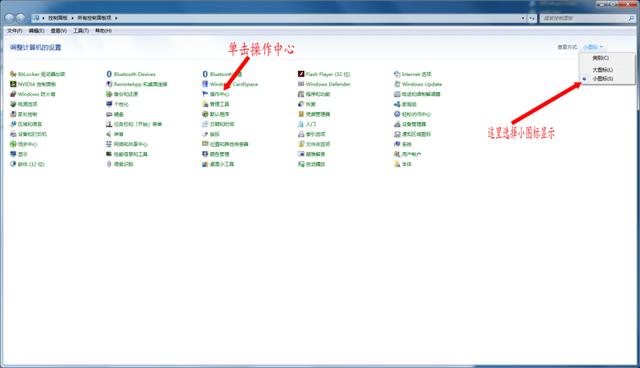Open Mouse (鼠标) item

click(211, 134)
